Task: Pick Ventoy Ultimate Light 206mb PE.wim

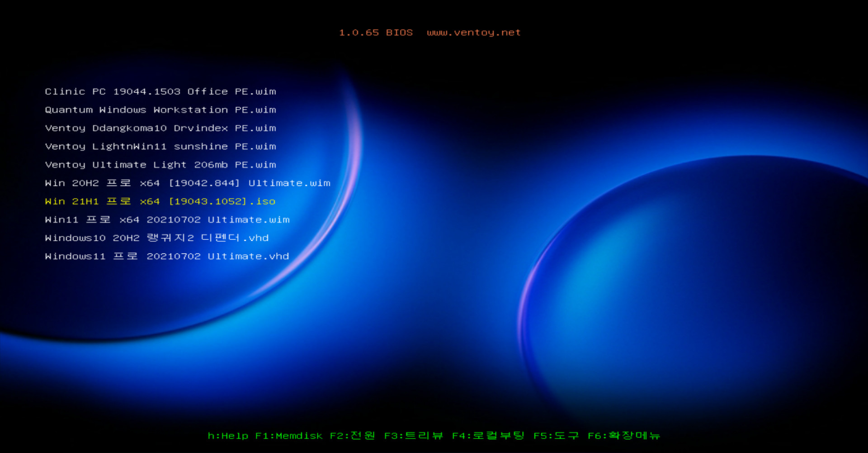Action: [160, 165]
